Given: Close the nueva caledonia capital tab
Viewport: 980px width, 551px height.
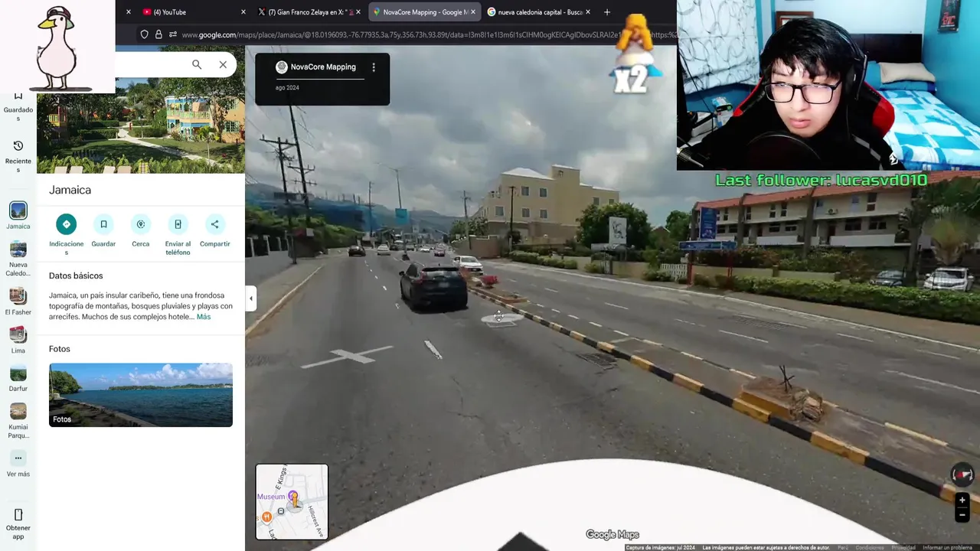Looking at the screenshot, I should click(x=590, y=12).
